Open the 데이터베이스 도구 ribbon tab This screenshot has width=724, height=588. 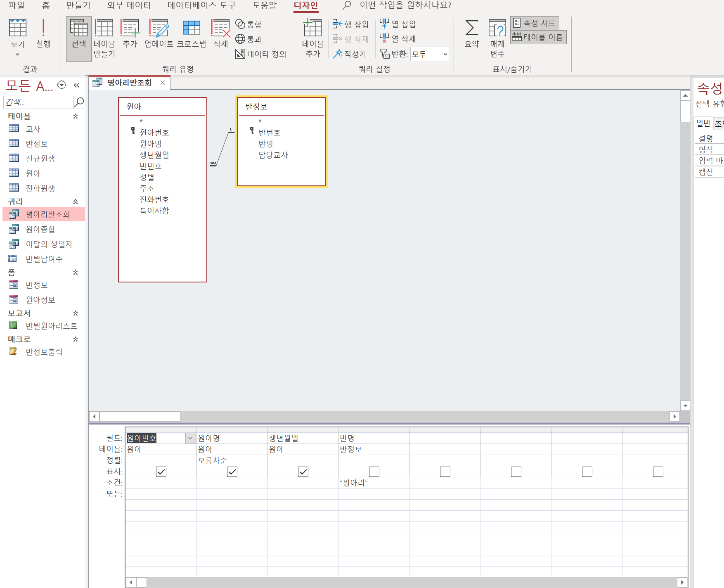pos(201,5)
